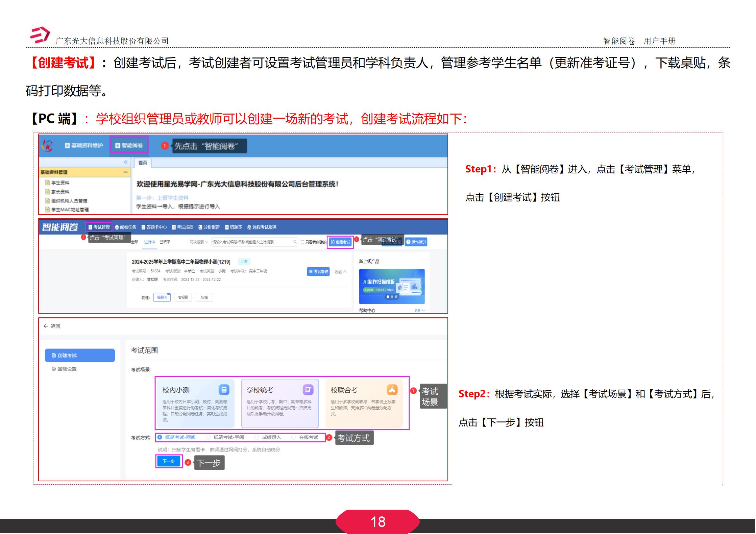Click the 下一步 button
756x534 pixels.
click(168, 461)
